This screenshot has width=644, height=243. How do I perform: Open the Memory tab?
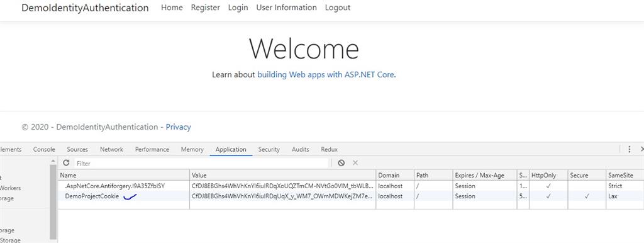[192, 149]
